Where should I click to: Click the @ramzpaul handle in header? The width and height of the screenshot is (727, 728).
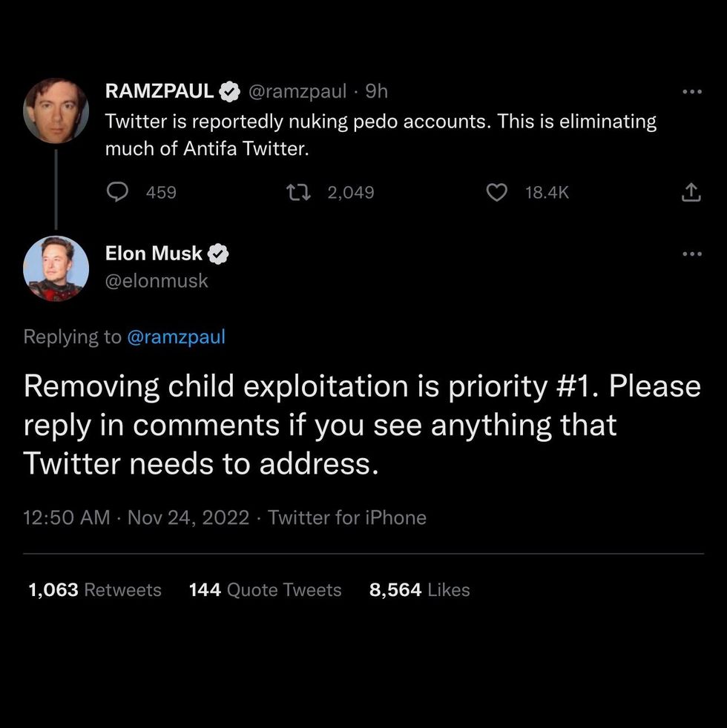pos(295,91)
